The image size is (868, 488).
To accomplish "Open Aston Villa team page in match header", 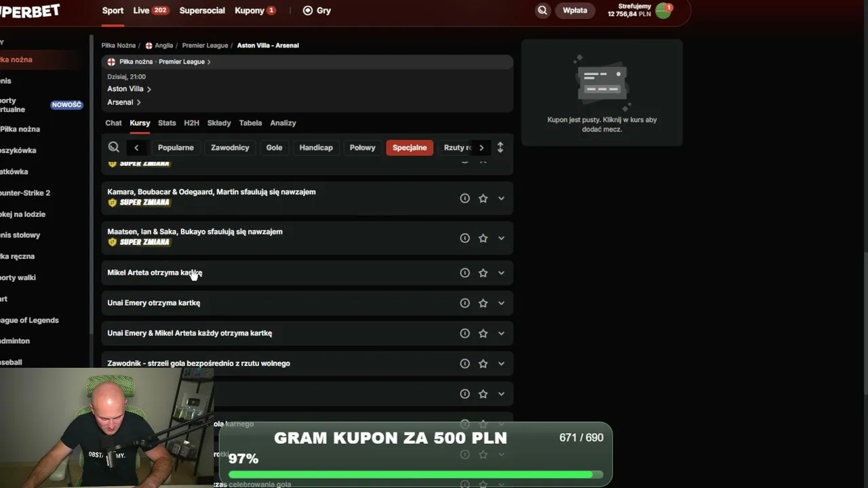I will (129, 89).
